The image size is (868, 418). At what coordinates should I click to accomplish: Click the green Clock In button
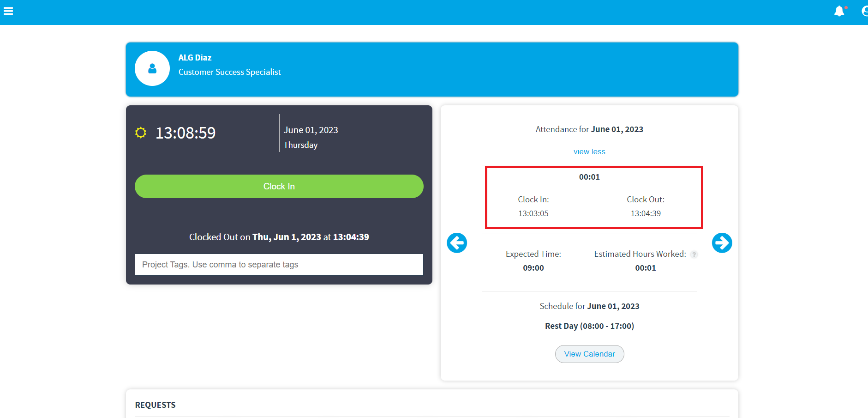[279, 186]
